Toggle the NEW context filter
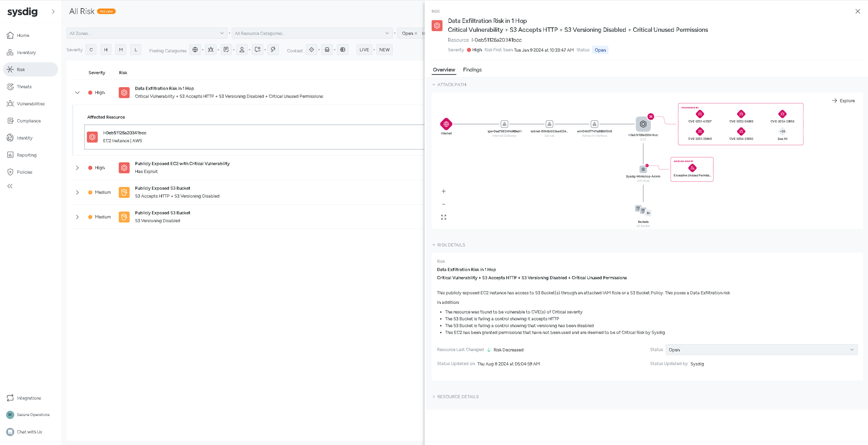 coord(384,50)
